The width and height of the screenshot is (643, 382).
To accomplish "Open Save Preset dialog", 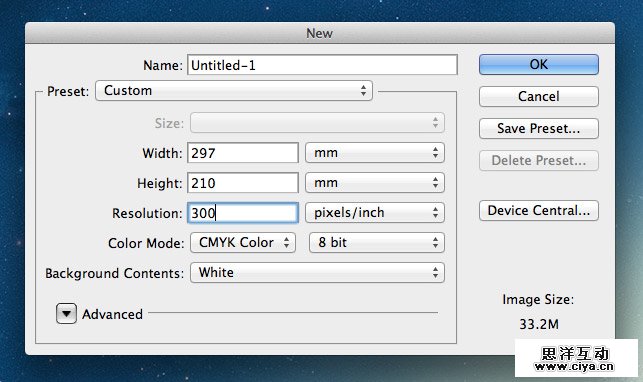I will pyautogui.click(x=538, y=128).
